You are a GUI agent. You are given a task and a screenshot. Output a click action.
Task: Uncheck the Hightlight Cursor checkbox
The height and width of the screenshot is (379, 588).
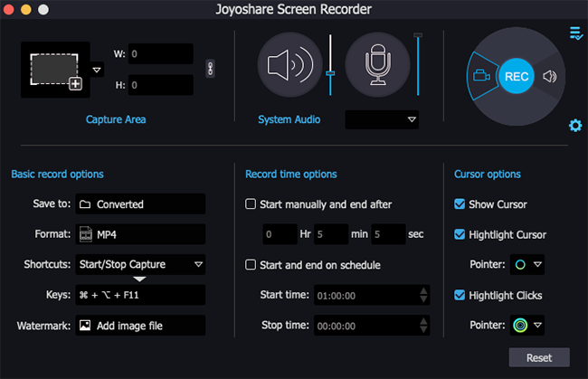460,234
